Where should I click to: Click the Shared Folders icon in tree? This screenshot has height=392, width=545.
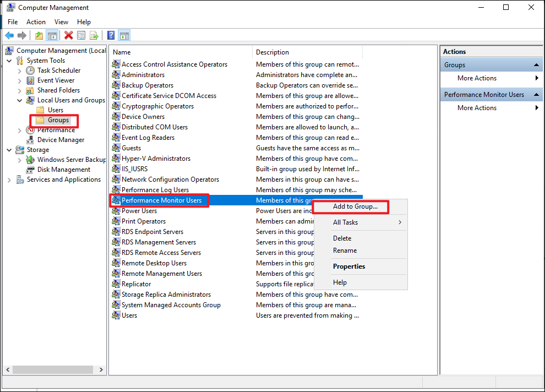[x=30, y=90]
